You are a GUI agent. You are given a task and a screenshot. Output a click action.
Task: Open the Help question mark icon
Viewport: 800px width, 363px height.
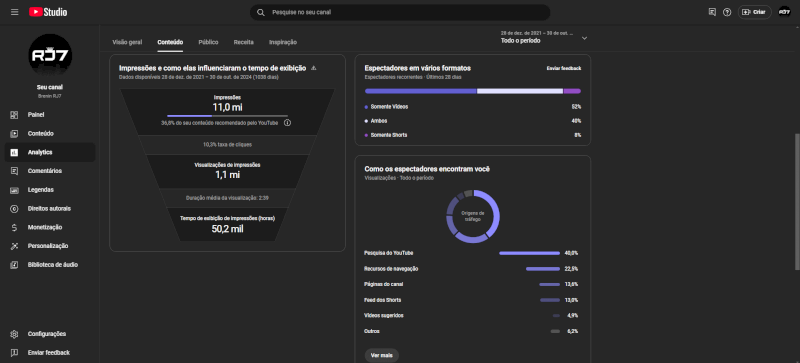tap(727, 12)
